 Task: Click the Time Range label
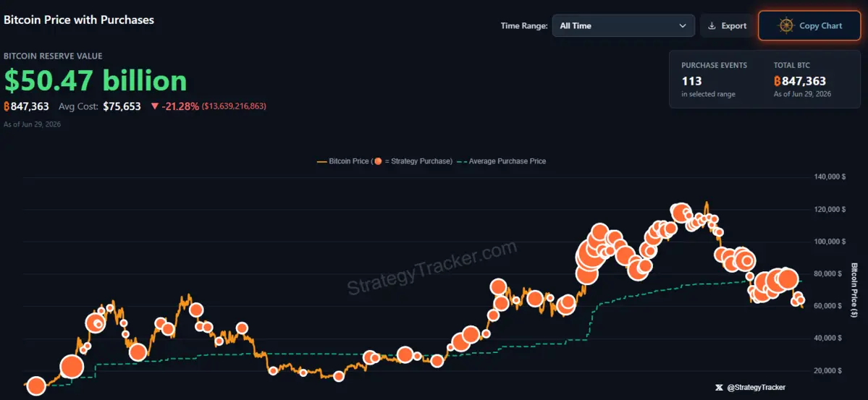tap(524, 25)
